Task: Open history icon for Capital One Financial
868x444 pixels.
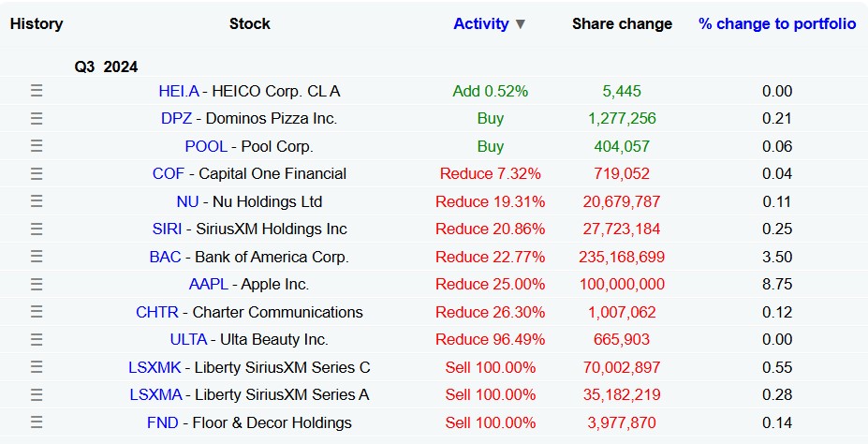Action: [37, 173]
